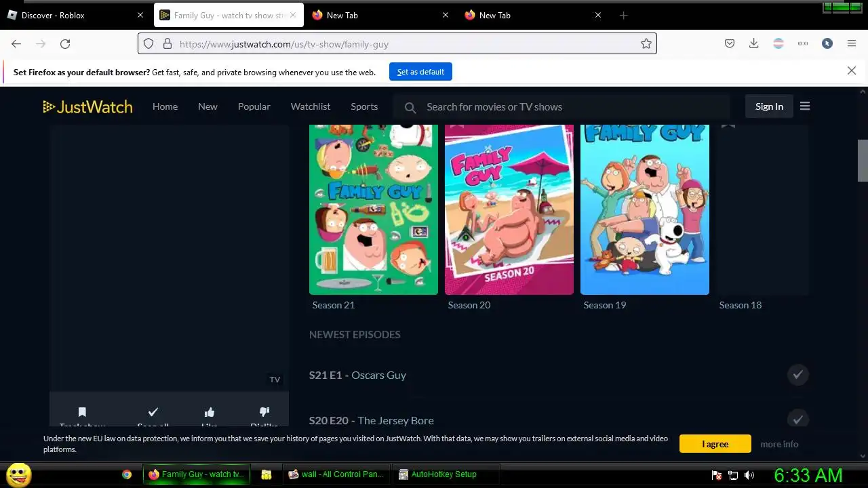Go to the Popular page
868x488 pixels.
pyautogui.click(x=254, y=106)
